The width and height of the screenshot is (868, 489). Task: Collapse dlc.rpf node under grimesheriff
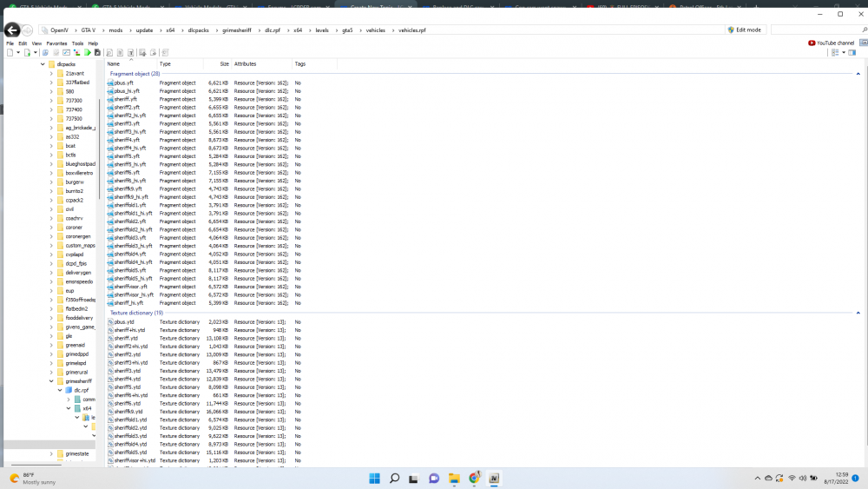click(x=60, y=390)
